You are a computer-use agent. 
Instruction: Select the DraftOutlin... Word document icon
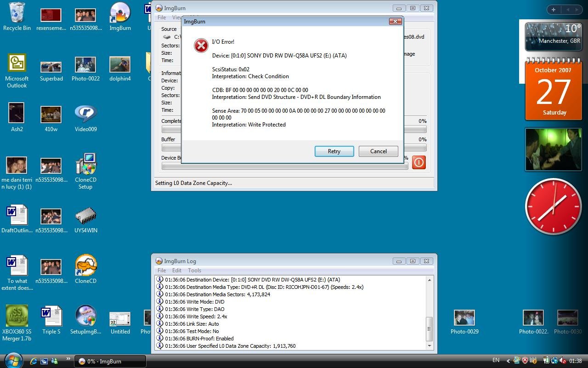(17, 219)
